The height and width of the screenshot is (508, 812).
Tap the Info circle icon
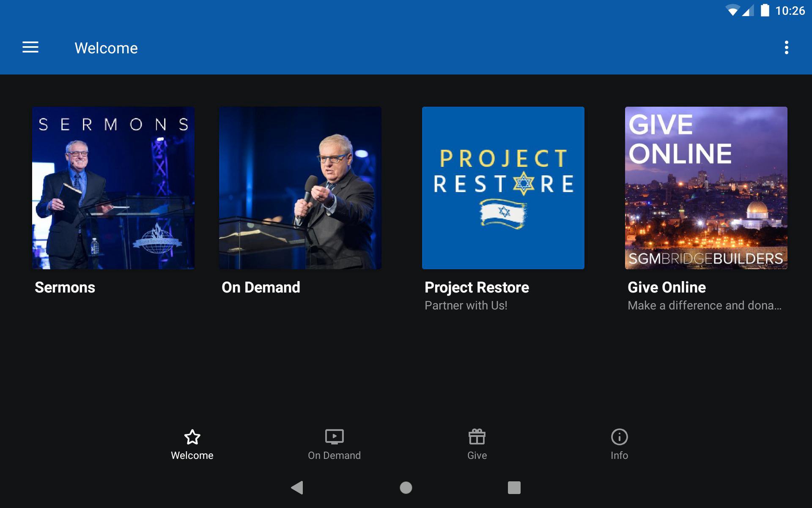pyautogui.click(x=619, y=437)
